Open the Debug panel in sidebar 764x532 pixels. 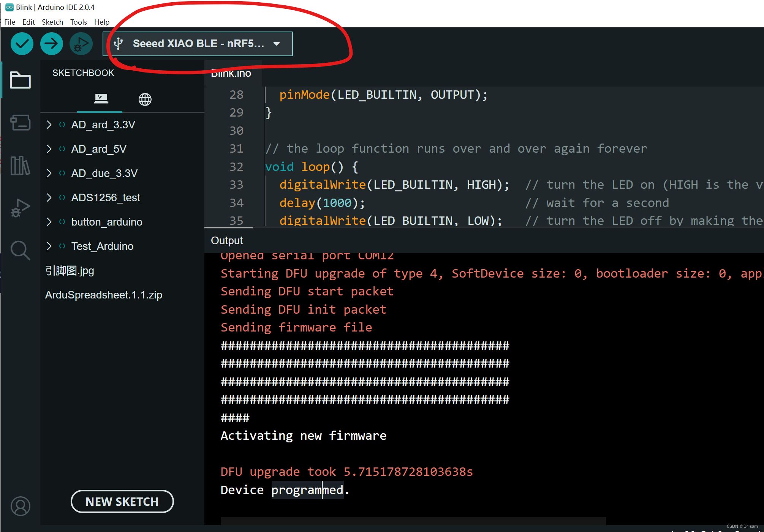tap(20, 208)
